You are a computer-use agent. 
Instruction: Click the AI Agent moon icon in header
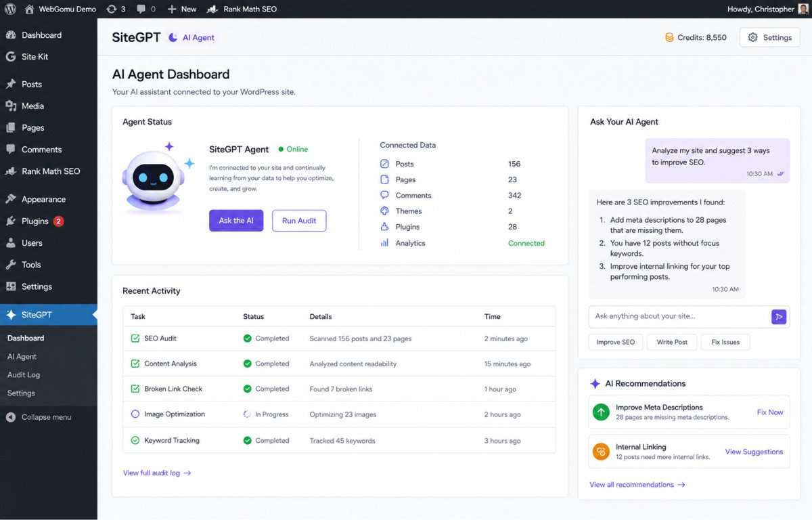coord(173,38)
